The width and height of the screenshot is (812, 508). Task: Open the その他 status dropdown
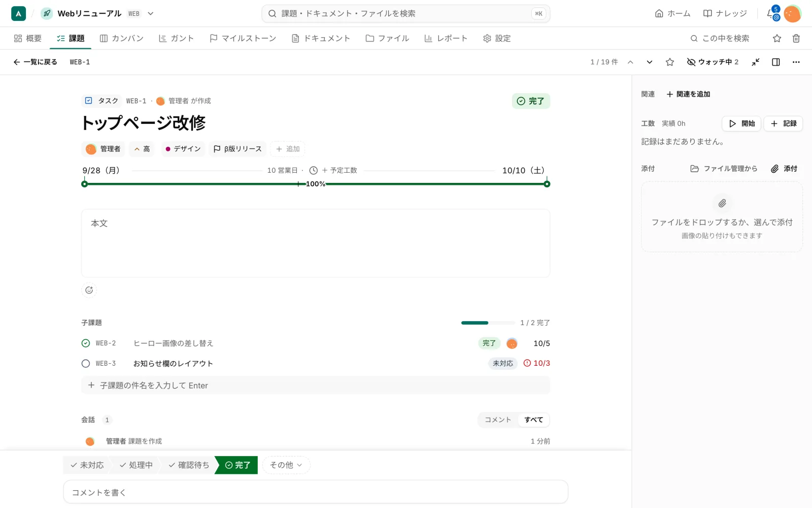[286, 465]
